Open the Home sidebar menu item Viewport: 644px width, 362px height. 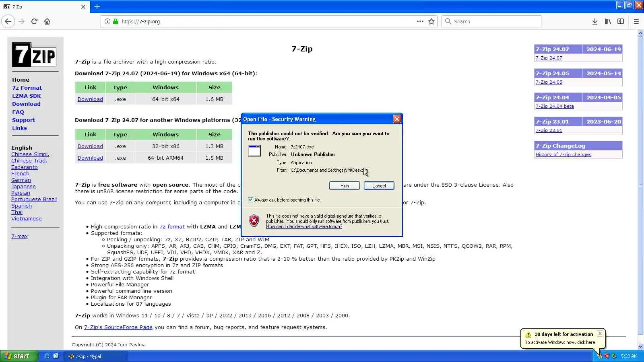(21, 80)
